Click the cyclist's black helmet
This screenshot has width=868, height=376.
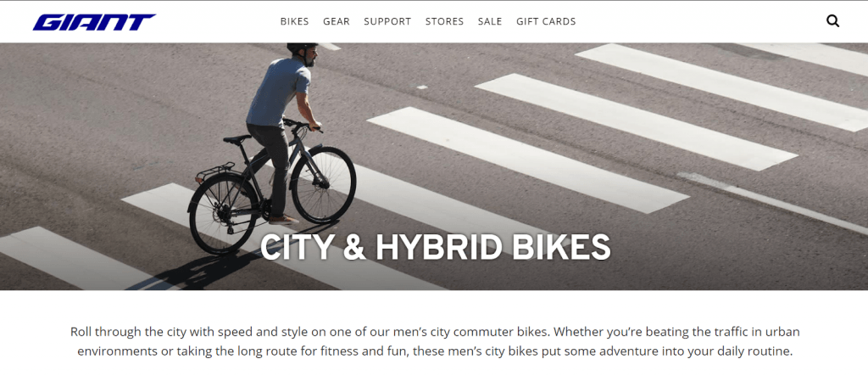click(302, 48)
